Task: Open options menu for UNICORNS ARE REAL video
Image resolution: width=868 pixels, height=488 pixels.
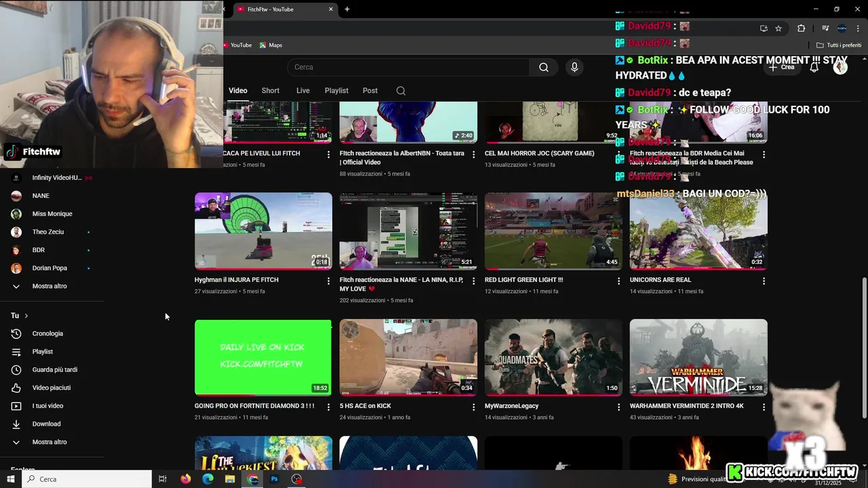Action: tap(764, 281)
